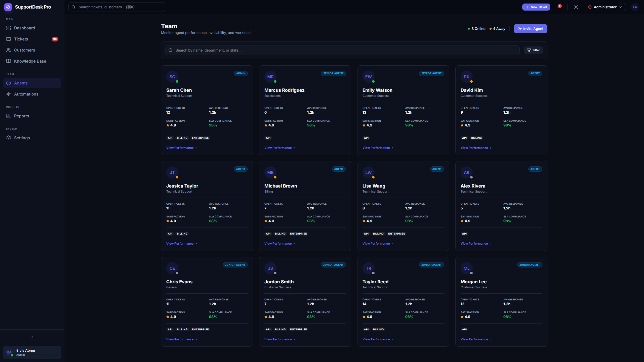Click Jordan Smith's JS avatar
Viewport: 644px width, 362px height.
[x=270, y=268]
